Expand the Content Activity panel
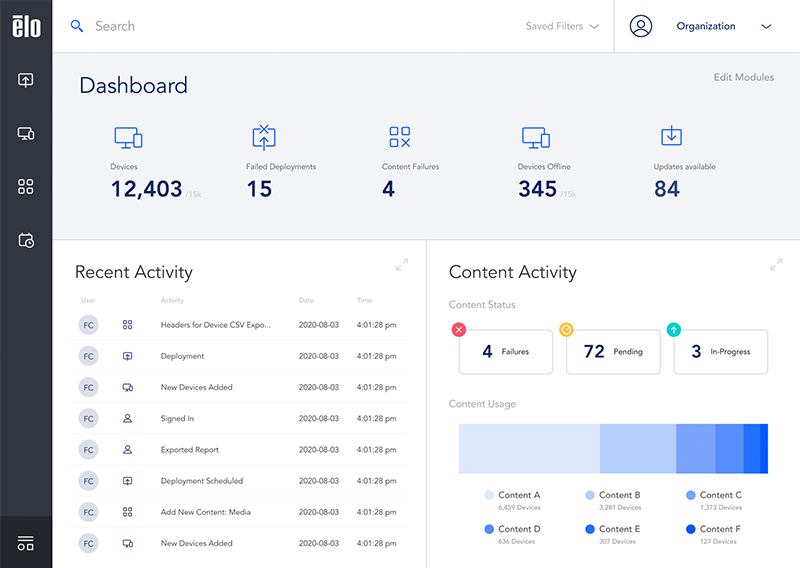Image resolution: width=800 pixels, height=568 pixels. 776,265
